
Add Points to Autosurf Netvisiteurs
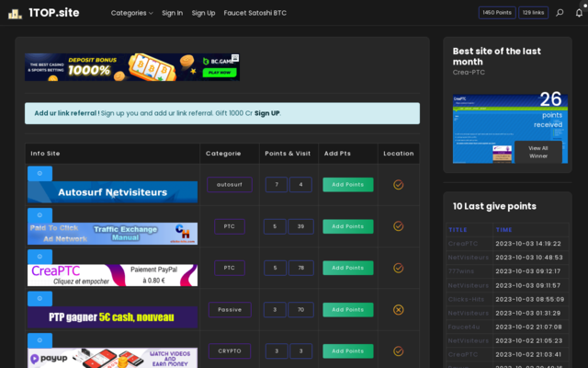(x=348, y=185)
